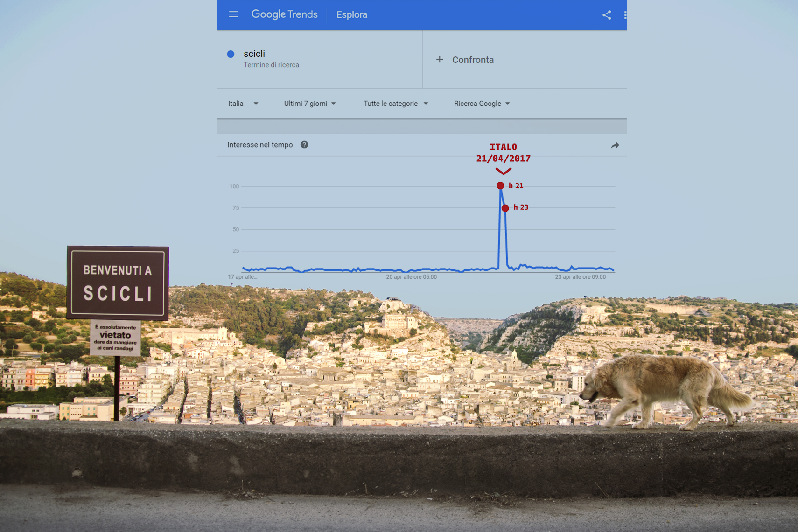
Task: Expand the Tutte le categorie dropdown
Action: click(396, 104)
